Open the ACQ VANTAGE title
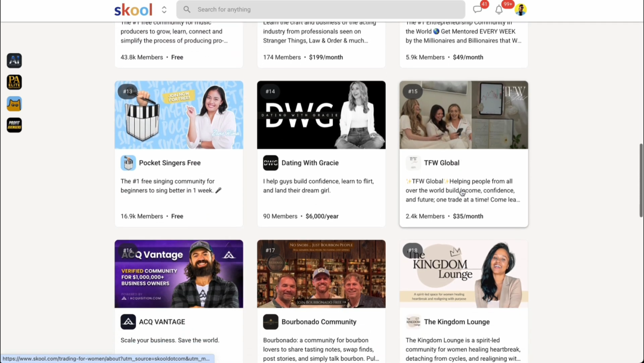Screen dimensions: 644x363 point(162,322)
